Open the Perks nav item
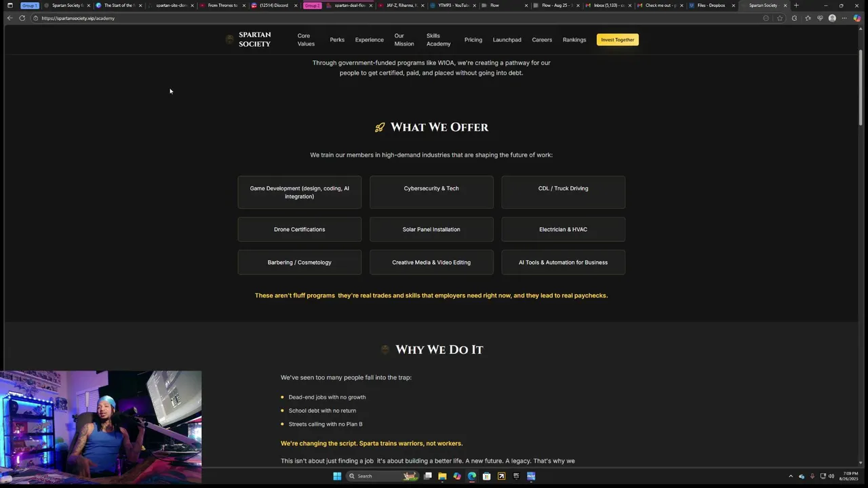Viewport: 868px width, 488px height. [x=337, y=40]
